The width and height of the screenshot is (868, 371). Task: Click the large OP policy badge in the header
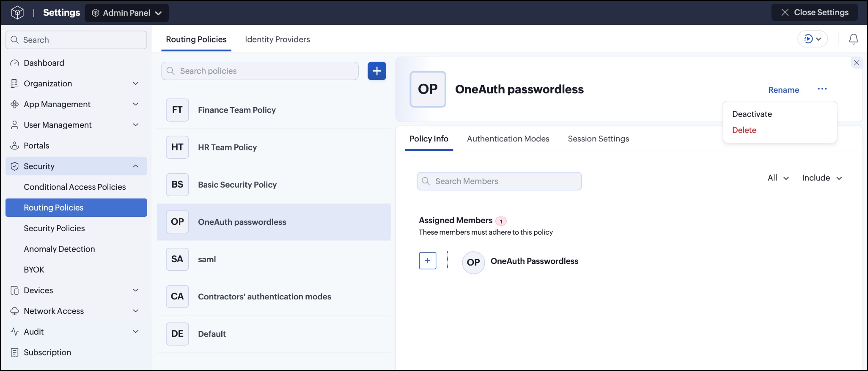(428, 89)
